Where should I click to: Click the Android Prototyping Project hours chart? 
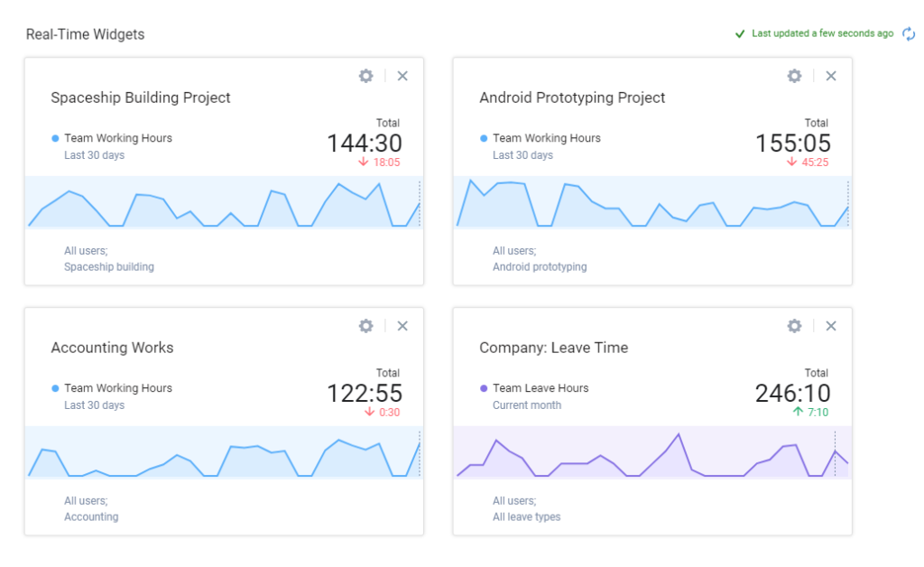click(652, 202)
